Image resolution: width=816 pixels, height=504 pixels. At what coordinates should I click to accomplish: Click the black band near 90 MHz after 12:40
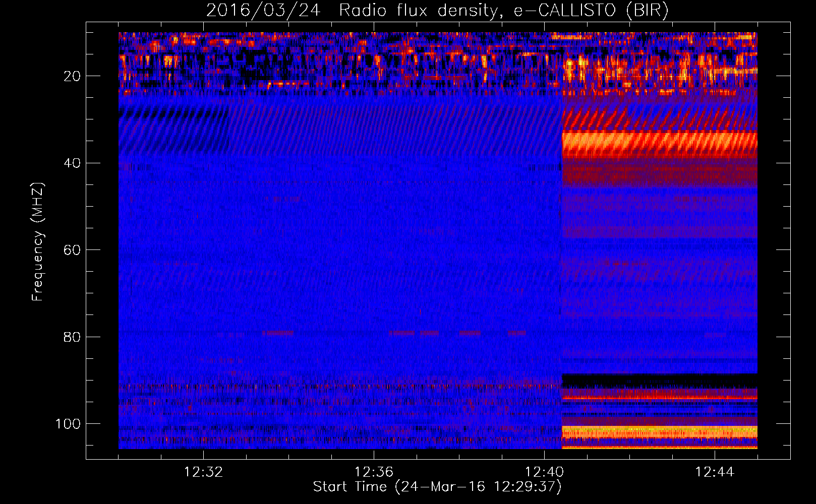pos(660,381)
